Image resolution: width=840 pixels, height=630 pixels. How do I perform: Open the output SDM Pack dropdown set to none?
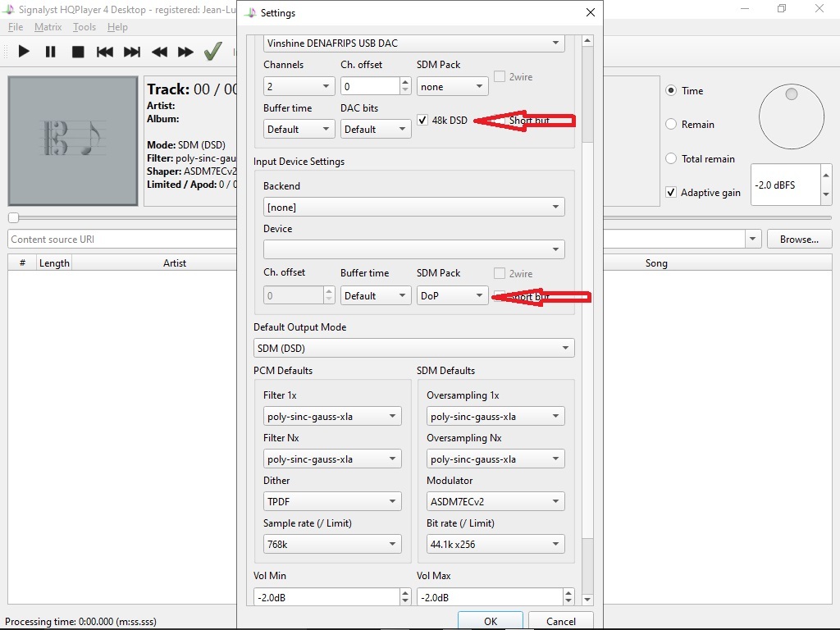[x=452, y=86]
